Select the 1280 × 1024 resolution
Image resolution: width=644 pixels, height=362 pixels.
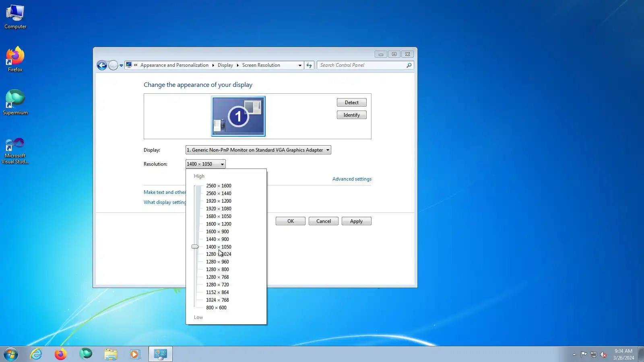pos(219,254)
